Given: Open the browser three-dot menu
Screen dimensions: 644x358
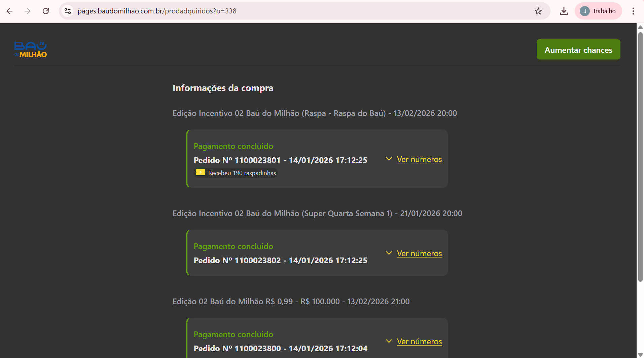Looking at the screenshot, I should (634, 11).
